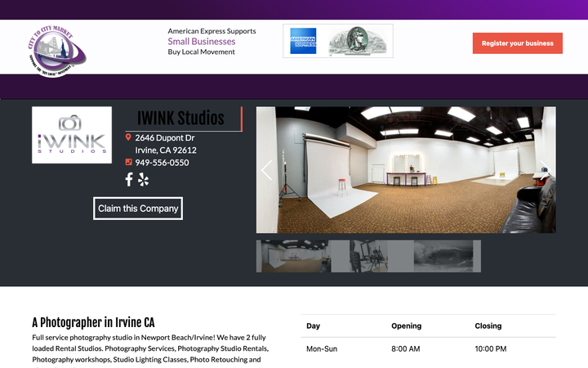Select first studio panorama thumbnail
This screenshot has height=368, width=588.
[293, 256]
